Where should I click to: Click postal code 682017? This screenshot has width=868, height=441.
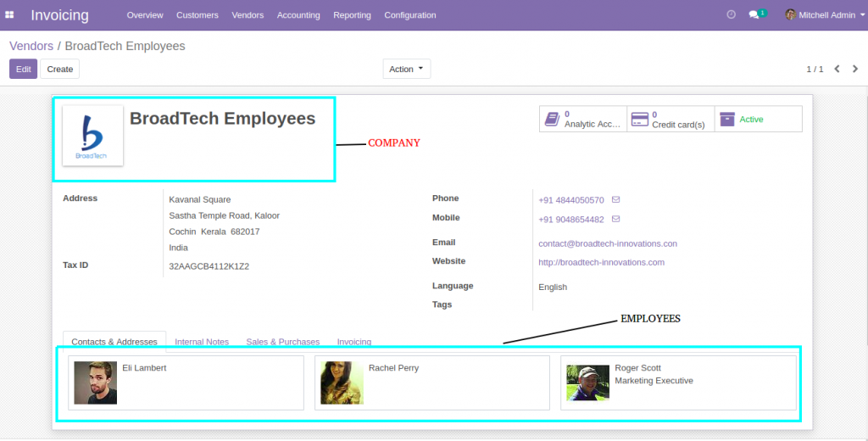click(x=245, y=232)
